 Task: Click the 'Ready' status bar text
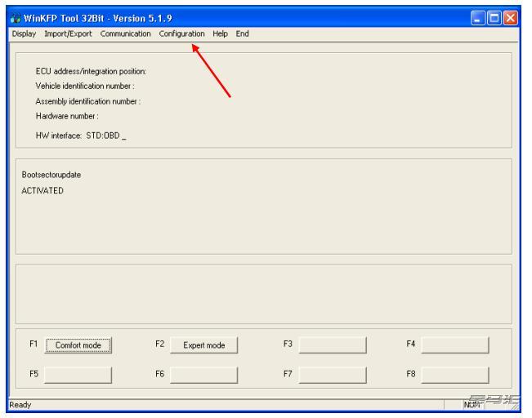pos(20,405)
